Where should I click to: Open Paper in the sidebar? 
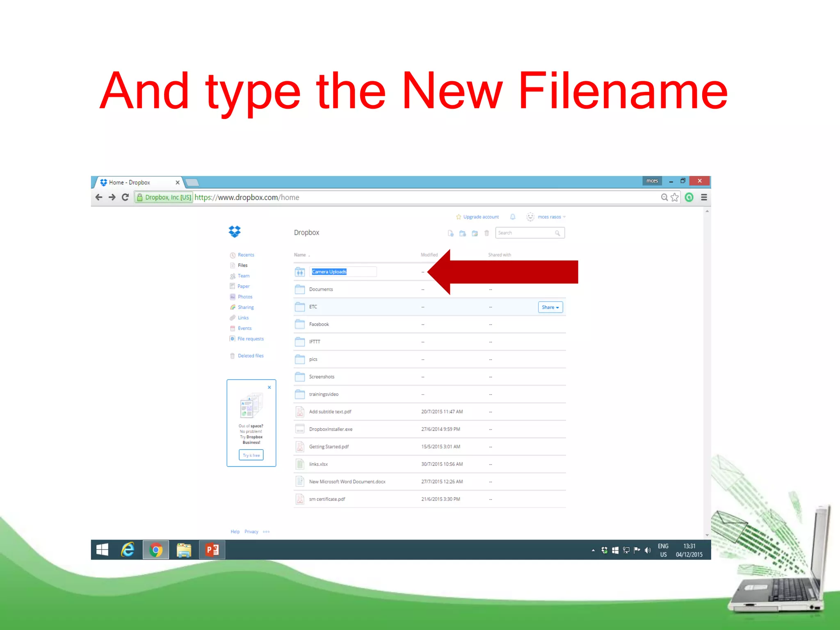(x=243, y=286)
